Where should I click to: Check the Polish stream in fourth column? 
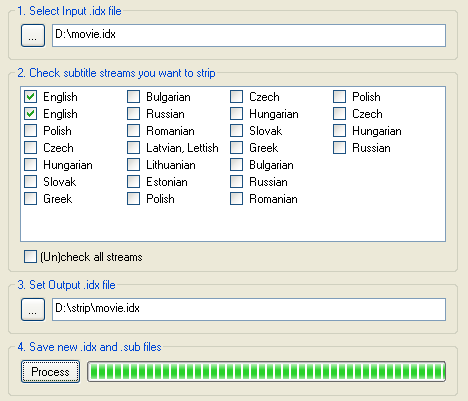point(340,97)
